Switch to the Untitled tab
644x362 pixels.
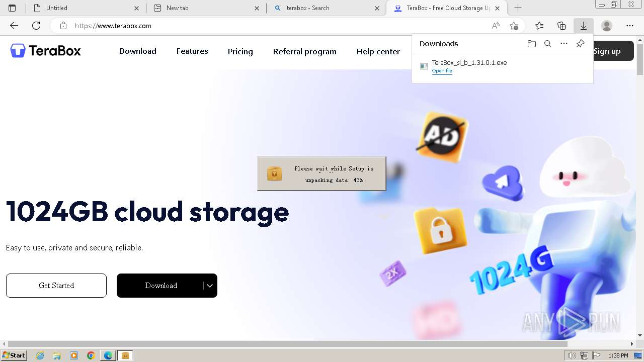86,8
